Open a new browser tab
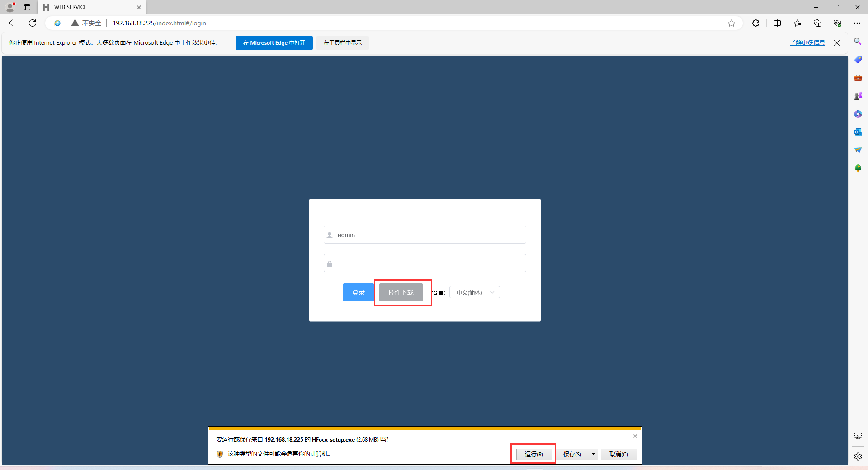This screenshot has height=470, width=868. pyautogui.click(x=154, y=7)
